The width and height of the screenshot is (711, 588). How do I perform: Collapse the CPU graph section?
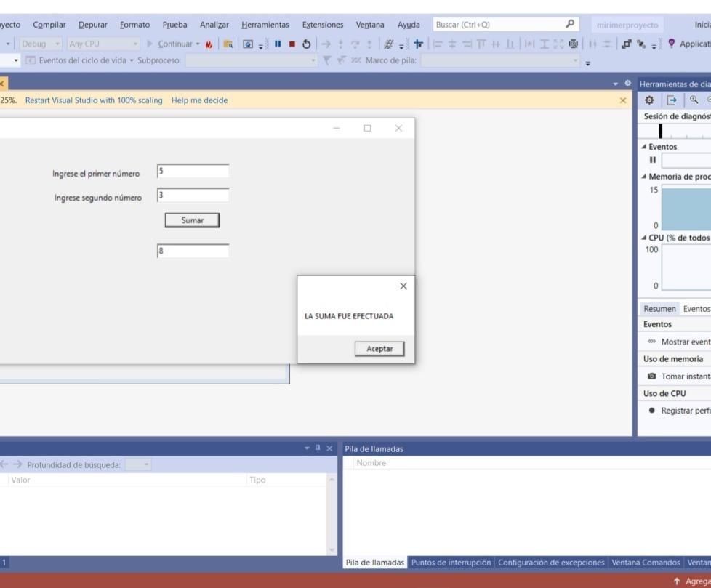pos(643,238)
